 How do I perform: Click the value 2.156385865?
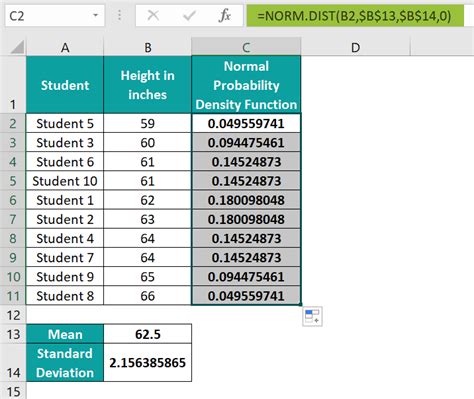click(148, 363)
